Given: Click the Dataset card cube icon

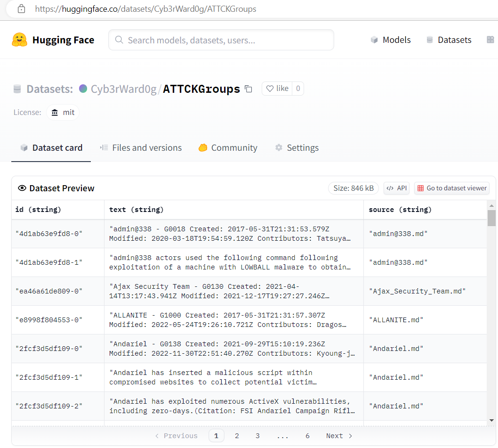Looking at the screenshot, I should tap(24, 147).
